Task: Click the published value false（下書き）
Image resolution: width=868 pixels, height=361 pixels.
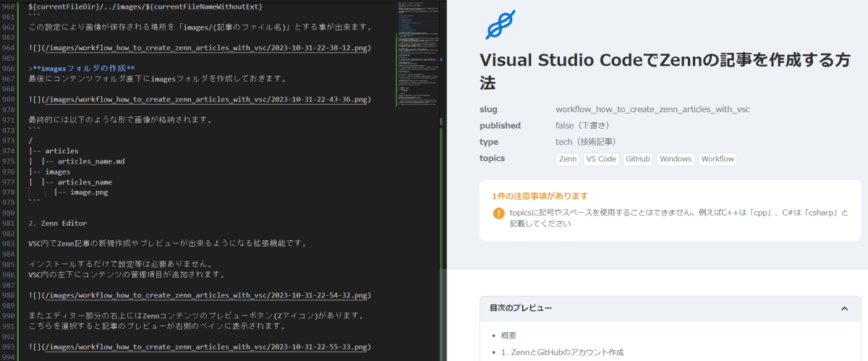Action: point(585,126)
